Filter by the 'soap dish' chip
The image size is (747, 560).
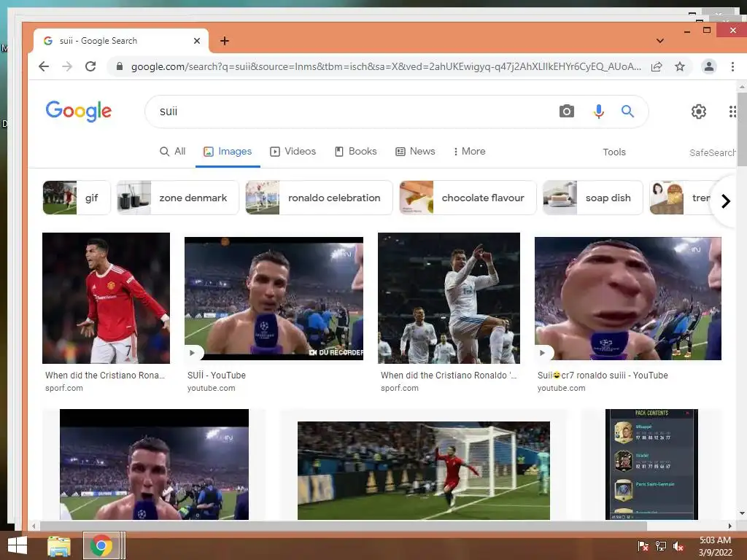592,198
